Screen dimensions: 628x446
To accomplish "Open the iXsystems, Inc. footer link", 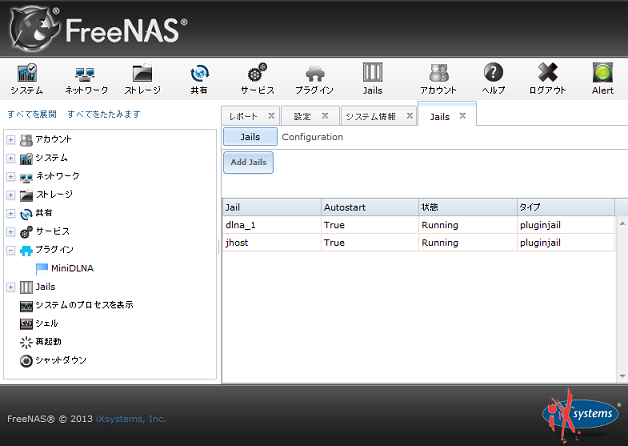I will coord(131,419).
